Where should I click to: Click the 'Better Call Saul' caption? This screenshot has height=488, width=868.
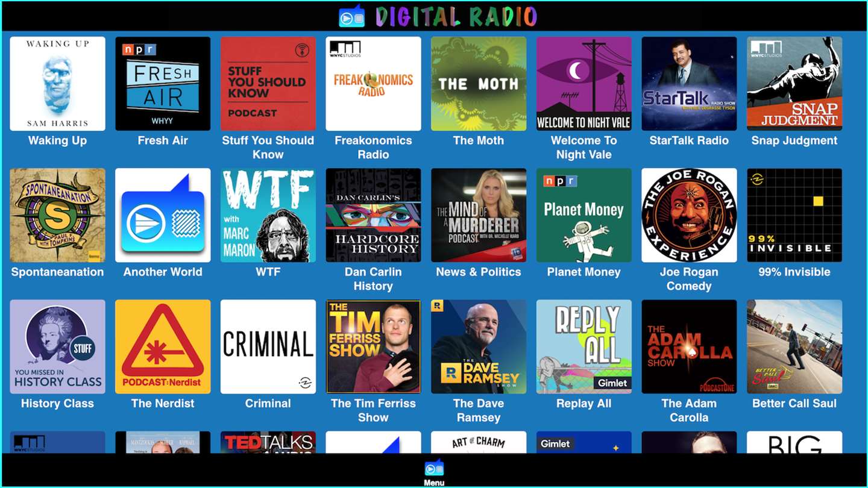click(x=794, y=403)
